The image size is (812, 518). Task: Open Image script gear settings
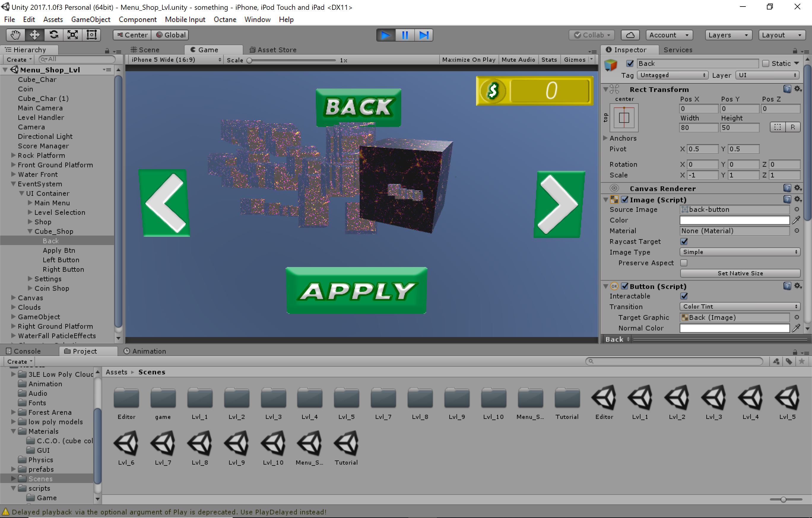click(x=797, y=199)
